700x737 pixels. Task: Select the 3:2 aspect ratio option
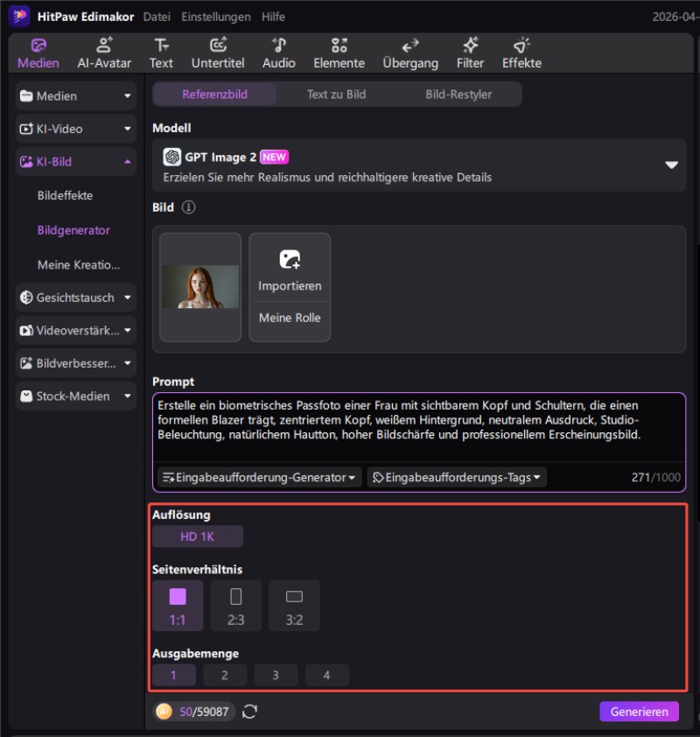(294, 606)
